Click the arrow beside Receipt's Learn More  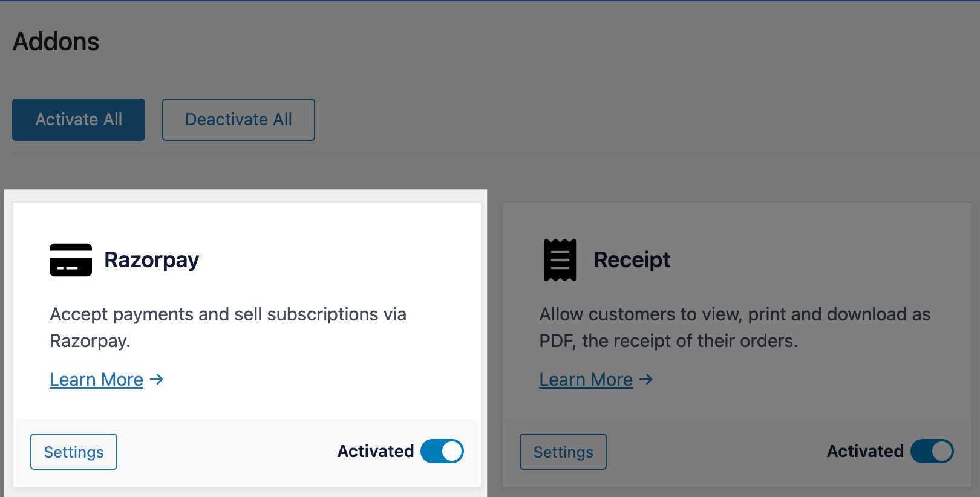646,379
